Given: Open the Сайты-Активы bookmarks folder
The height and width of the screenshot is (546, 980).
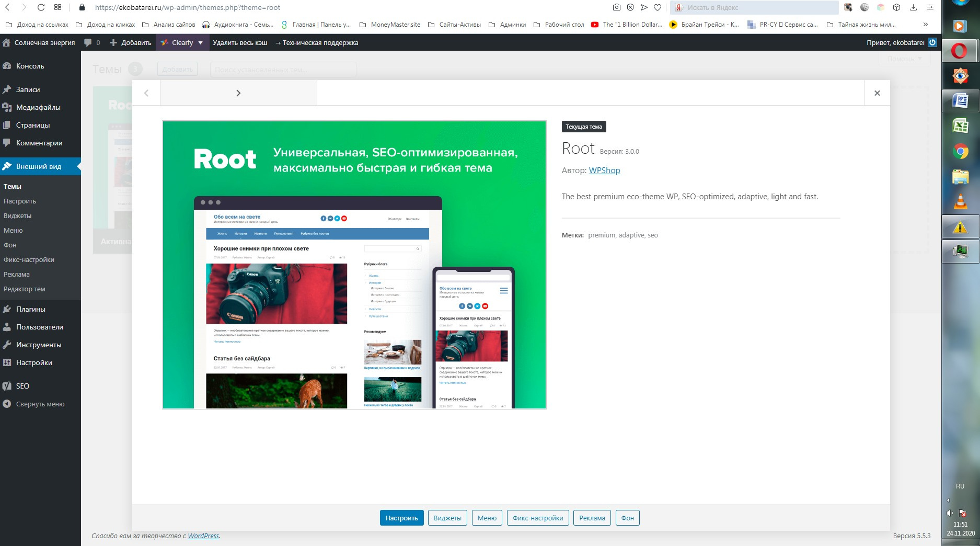Looking at the screenshot, I should [454, 24].
